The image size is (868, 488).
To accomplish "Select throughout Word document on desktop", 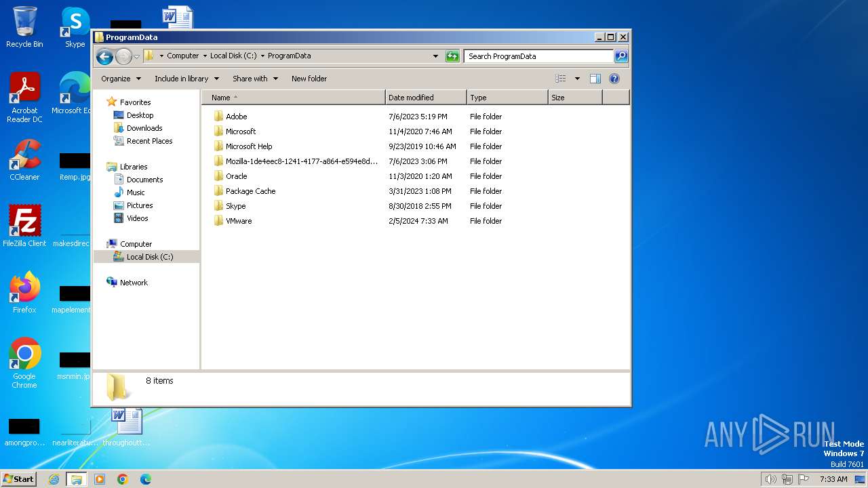I will click(x=126, y=427).
